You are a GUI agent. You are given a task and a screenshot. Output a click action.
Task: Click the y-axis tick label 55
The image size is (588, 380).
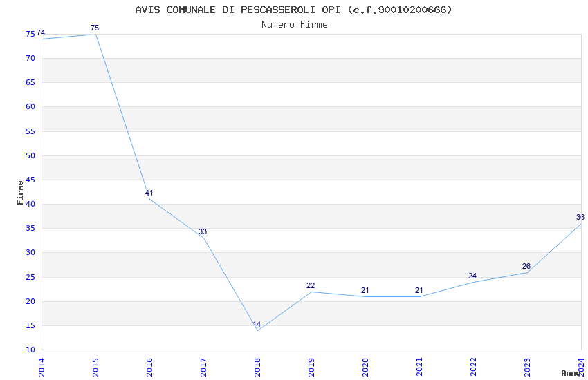(30, 131)
